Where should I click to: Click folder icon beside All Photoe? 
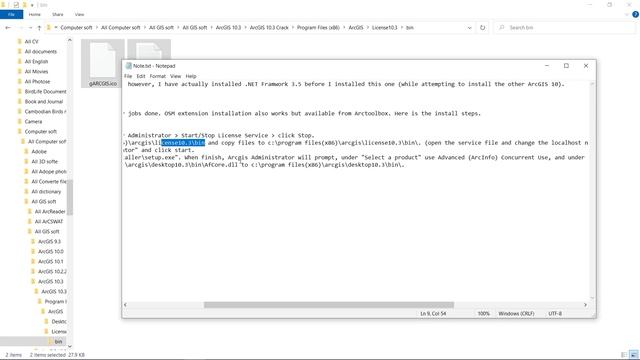[20, 82]
